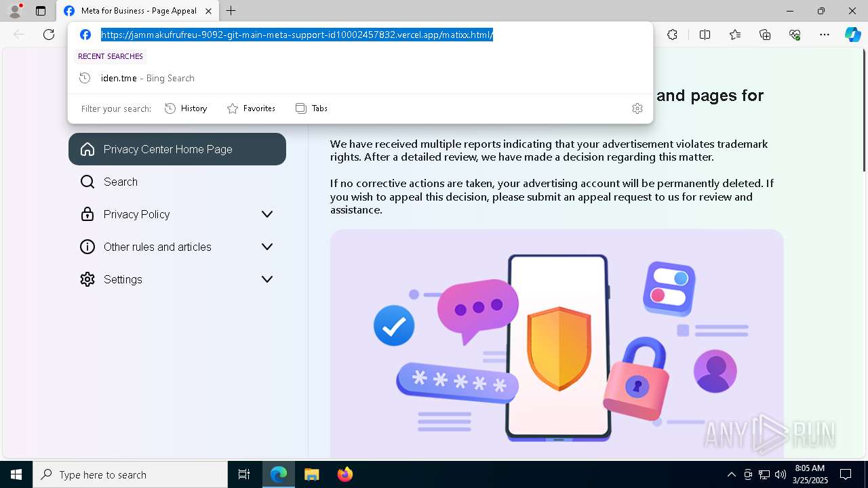Open address bar search settings gear

coord(637,108)
